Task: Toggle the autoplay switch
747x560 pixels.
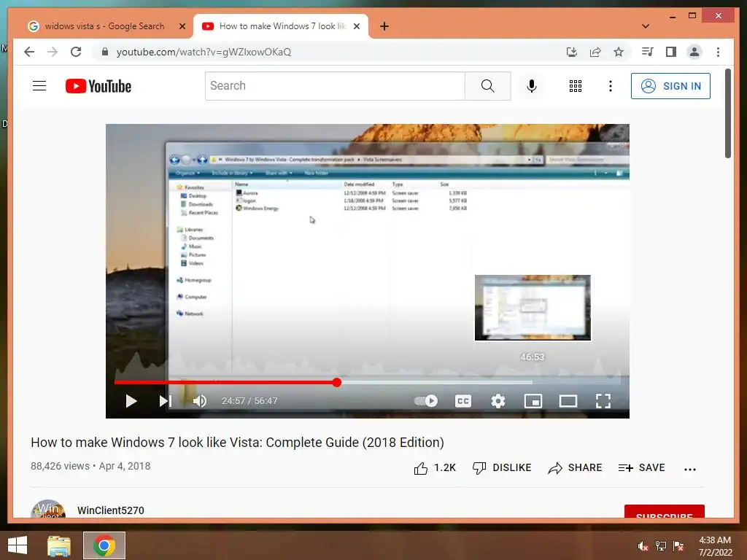Action: pos(426,401)
